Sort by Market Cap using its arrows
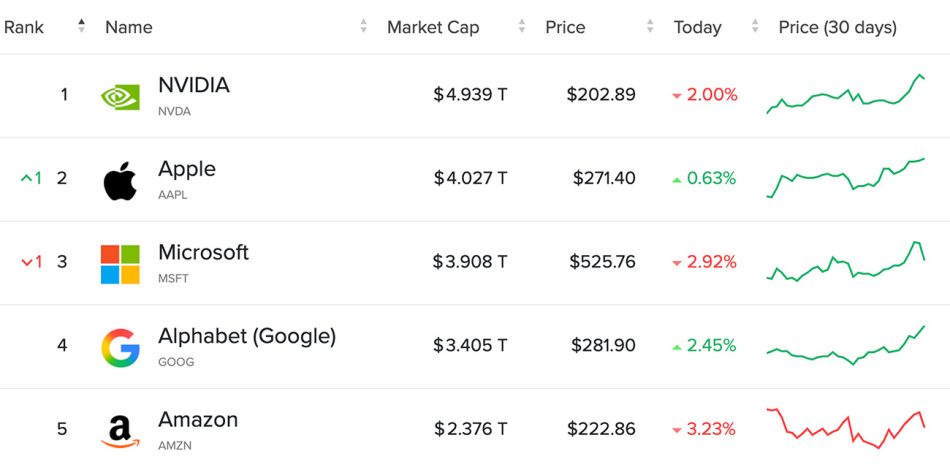 click(x=522, y=27)
